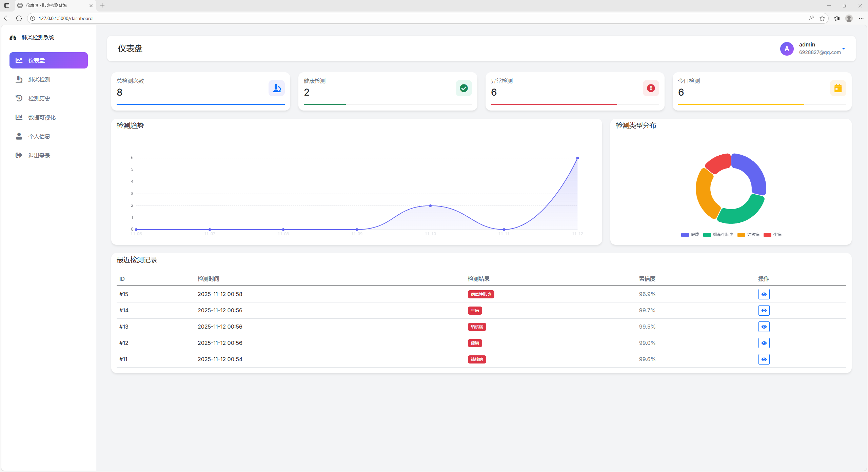868x472 pixels.
Task: Click the microscope icon on total detections card
Action: coord(276,88)
